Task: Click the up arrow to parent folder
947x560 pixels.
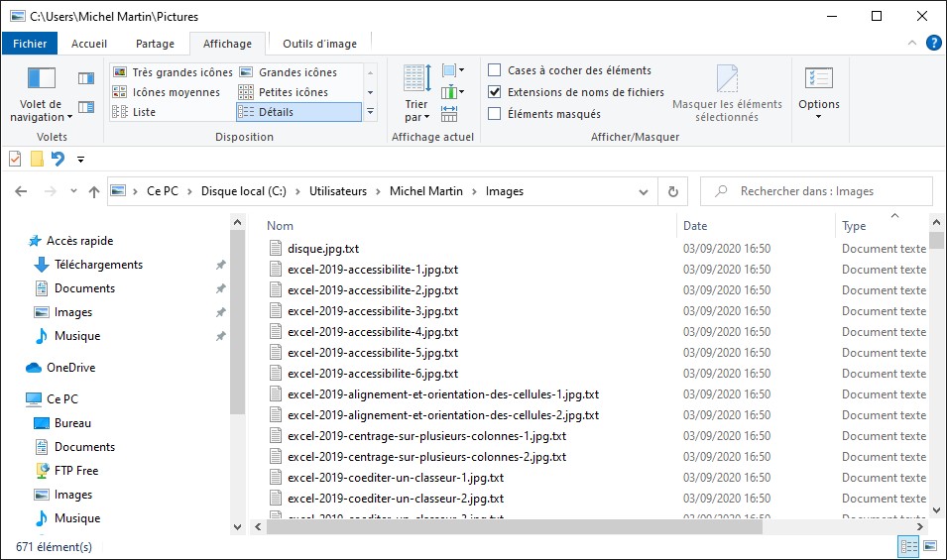Action: click(94, 191)
